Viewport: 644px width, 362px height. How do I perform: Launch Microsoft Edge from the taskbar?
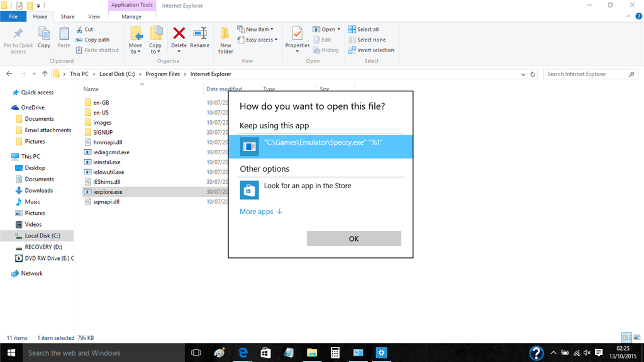pyautogui.click(x=243, y=353)
